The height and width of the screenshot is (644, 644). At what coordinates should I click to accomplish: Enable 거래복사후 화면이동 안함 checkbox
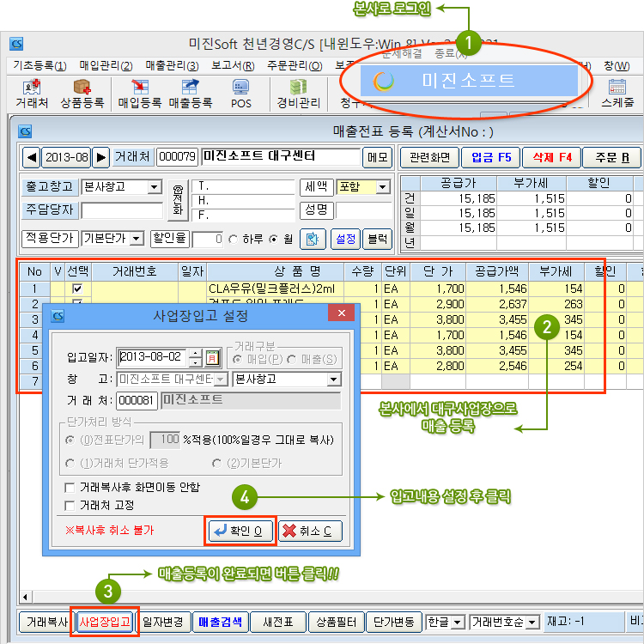coord(70,488)
